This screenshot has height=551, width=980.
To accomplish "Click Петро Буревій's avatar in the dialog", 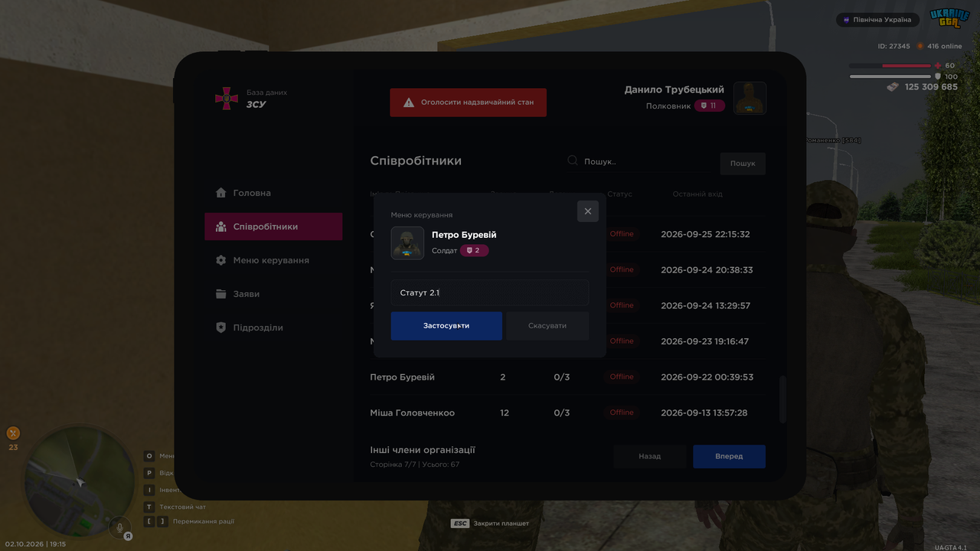I will (x=407, y=243).
